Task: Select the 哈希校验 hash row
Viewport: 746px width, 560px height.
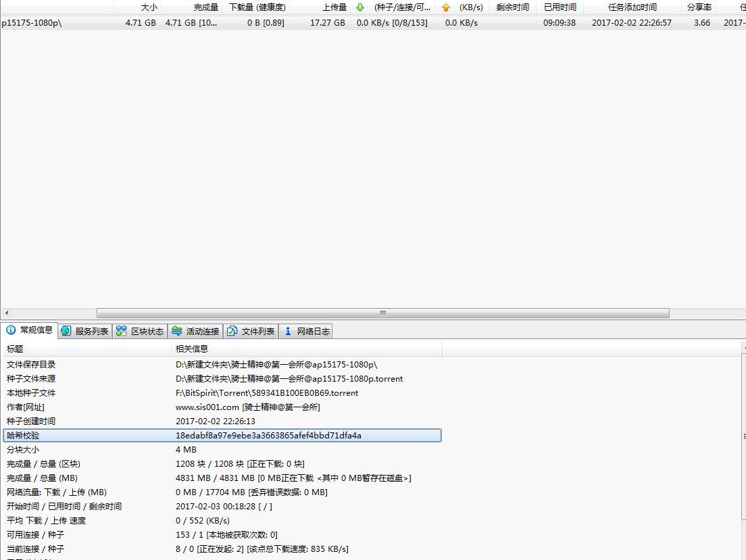Action: (x=222, y=436)
